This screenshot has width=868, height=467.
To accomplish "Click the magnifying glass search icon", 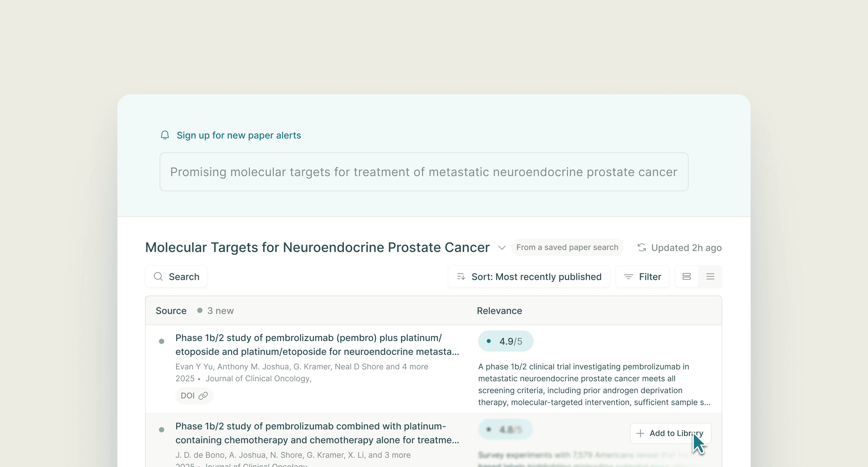I will [x=158, y=277].
